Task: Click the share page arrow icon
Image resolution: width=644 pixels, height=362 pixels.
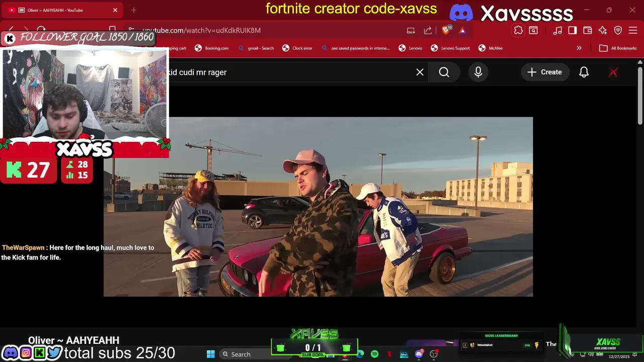Action: (428, 30)
